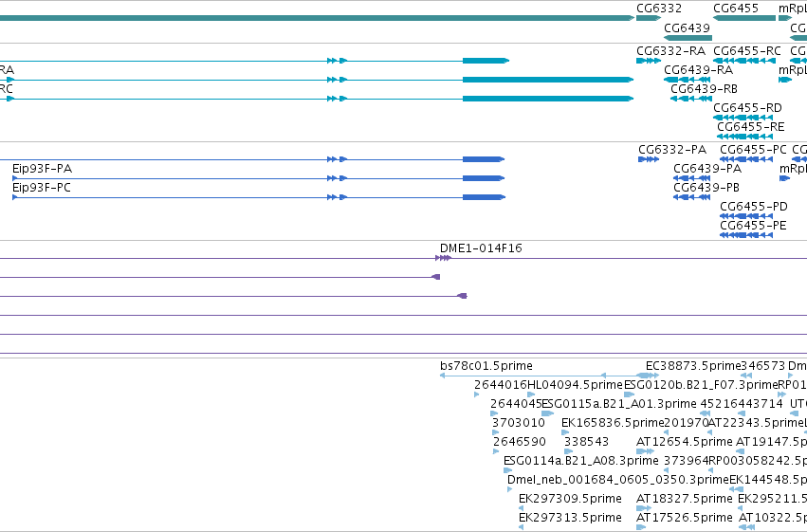
Task: Click the ESG0120b.B21_F07.3prime label
Action: click(x=701, y=385)
